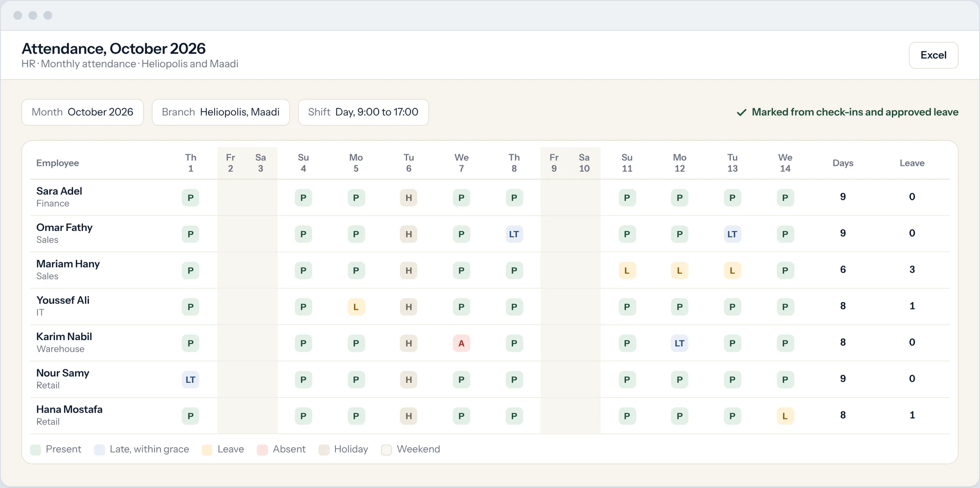Click Mariam Hany's L badge on Su 11
Viewport: 980px width, 488px height.
point(627,271)
